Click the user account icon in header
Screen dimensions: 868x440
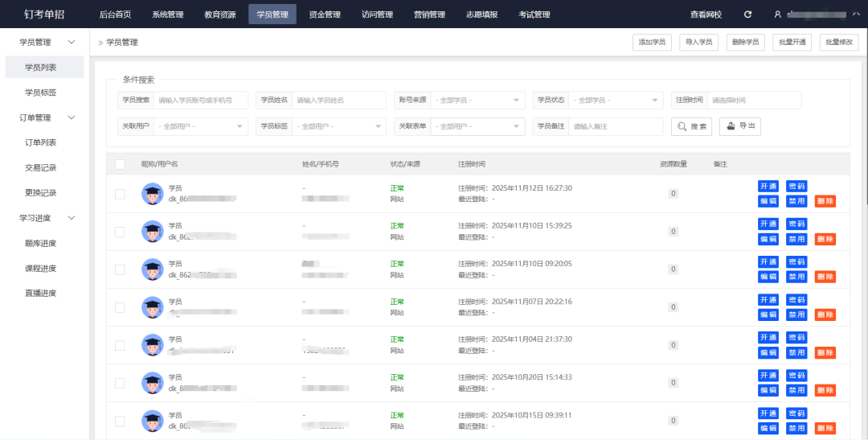pyautogui.click(x=777, y=14)
